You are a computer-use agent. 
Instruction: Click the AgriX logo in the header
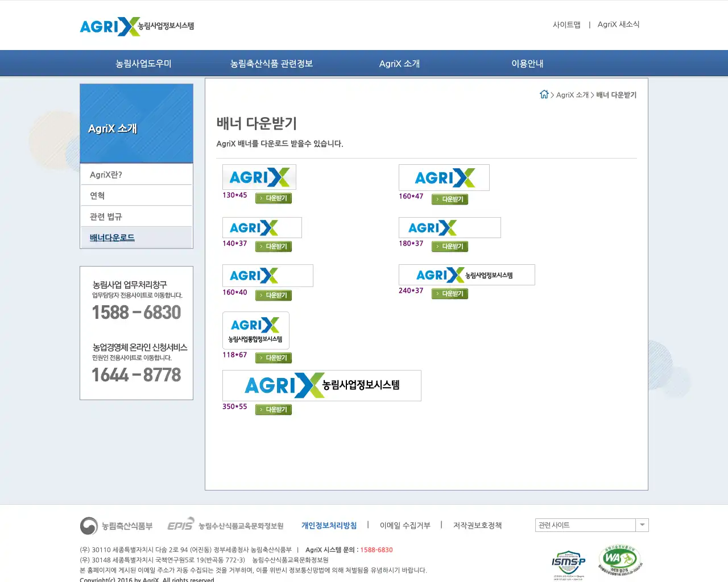point(136,25)
